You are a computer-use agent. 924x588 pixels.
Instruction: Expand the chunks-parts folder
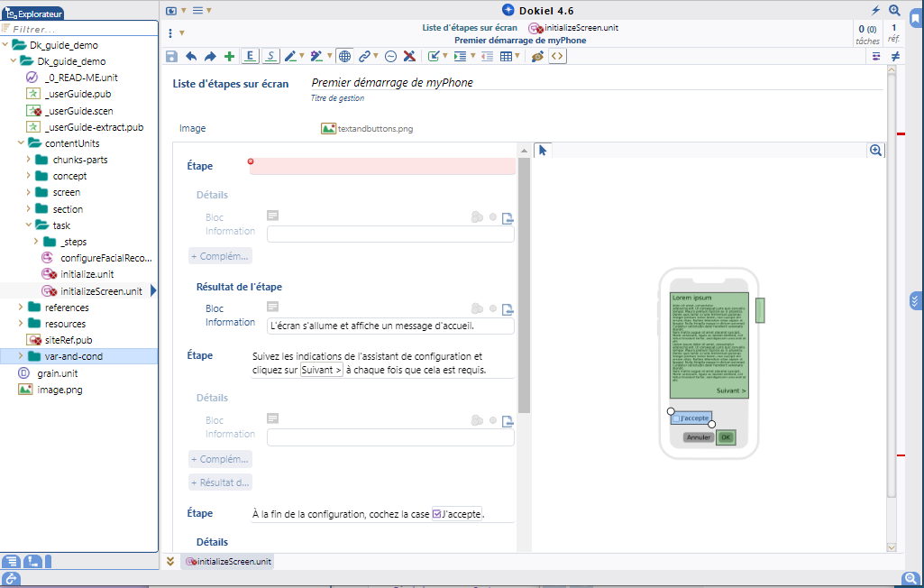(x=28, y=160)
